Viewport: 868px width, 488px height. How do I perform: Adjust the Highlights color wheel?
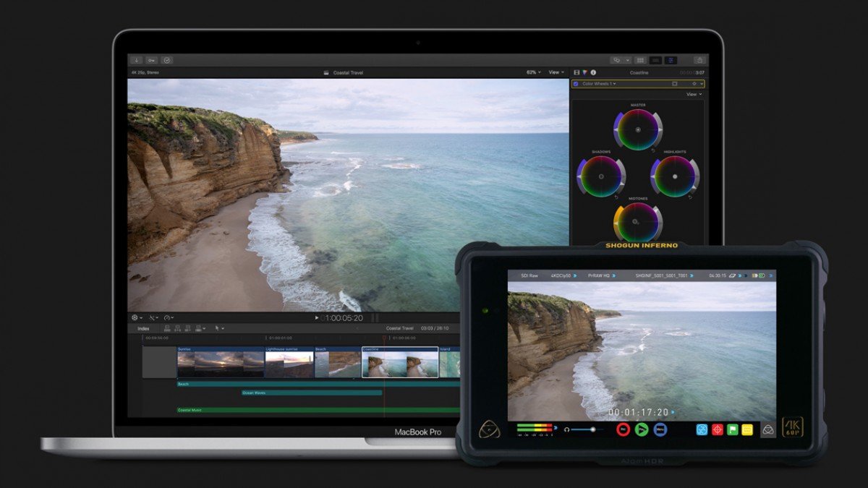[674, 176]
